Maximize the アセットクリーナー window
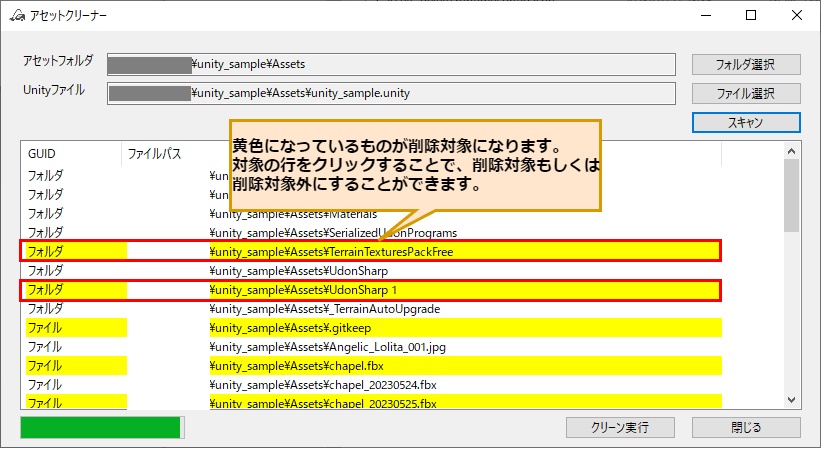The image size is (822, 449). 751,15
